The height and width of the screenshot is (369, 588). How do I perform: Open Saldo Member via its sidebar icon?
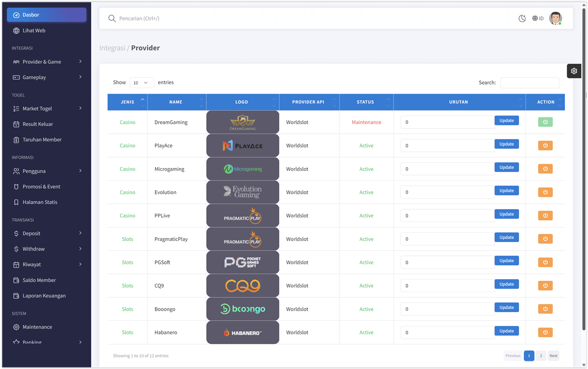17,280
